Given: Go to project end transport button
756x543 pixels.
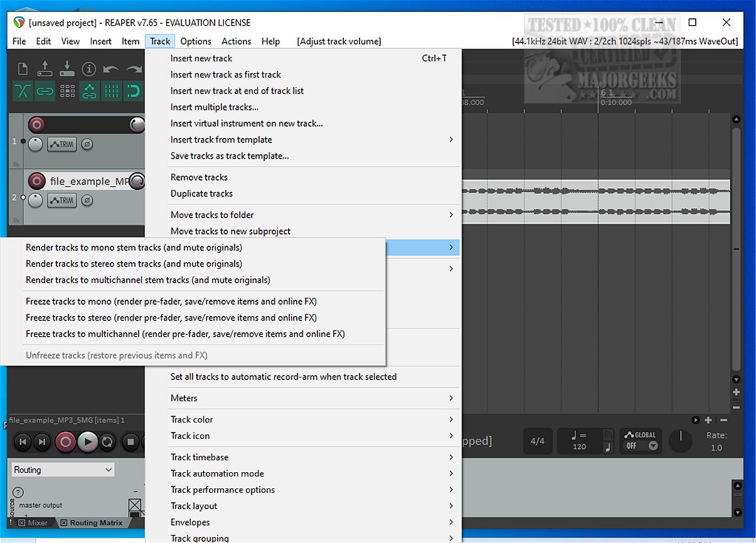Looking at the screenshot, I should click(x=41, y=442).
